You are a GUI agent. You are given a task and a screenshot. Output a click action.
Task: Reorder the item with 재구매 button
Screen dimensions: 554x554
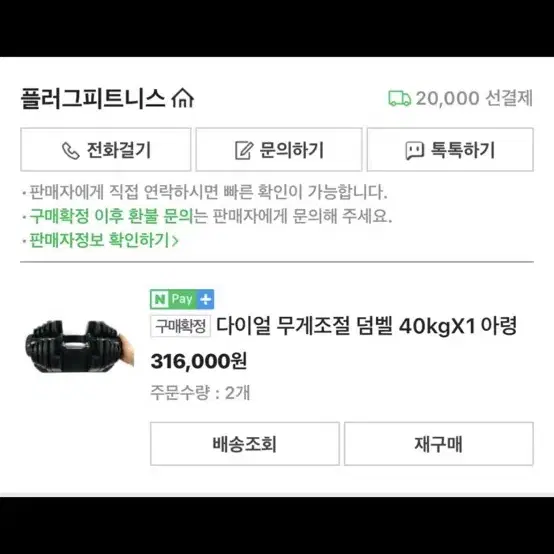[439, 444]
